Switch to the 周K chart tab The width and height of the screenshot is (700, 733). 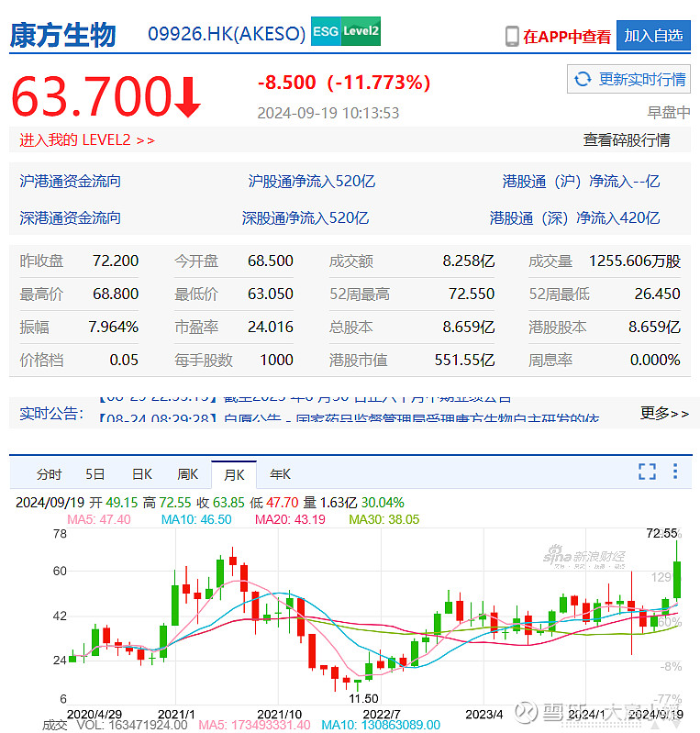[x=187, y=474]
